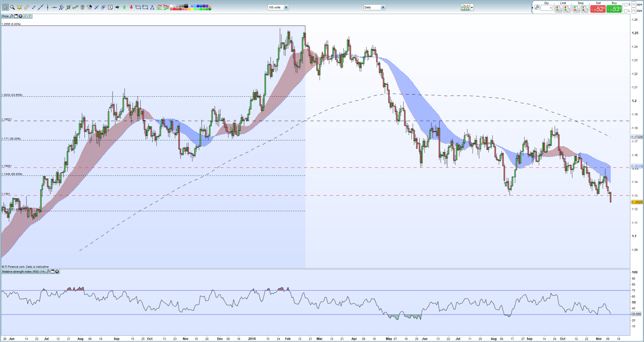This screenshot has width=644, height=342.
Task: Click the Price panel window icon
Action: coord(16,16)
